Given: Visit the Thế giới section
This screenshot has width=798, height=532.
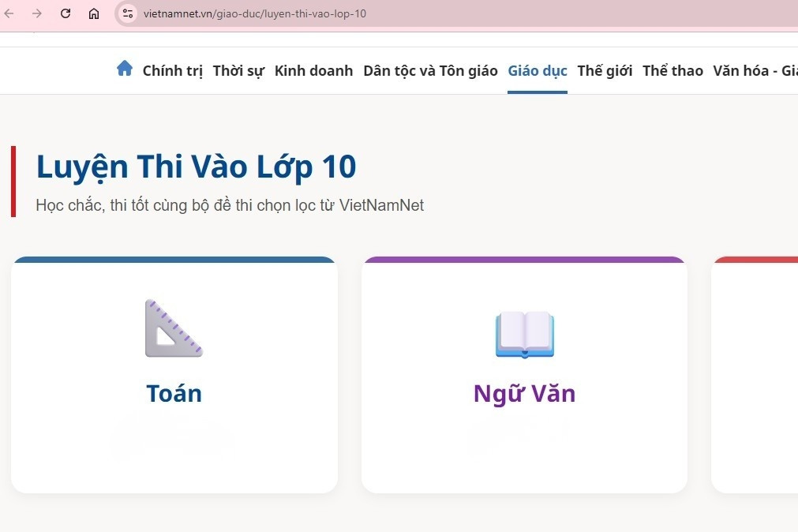Looking at the screenshot, I should [x=605, y=70].
